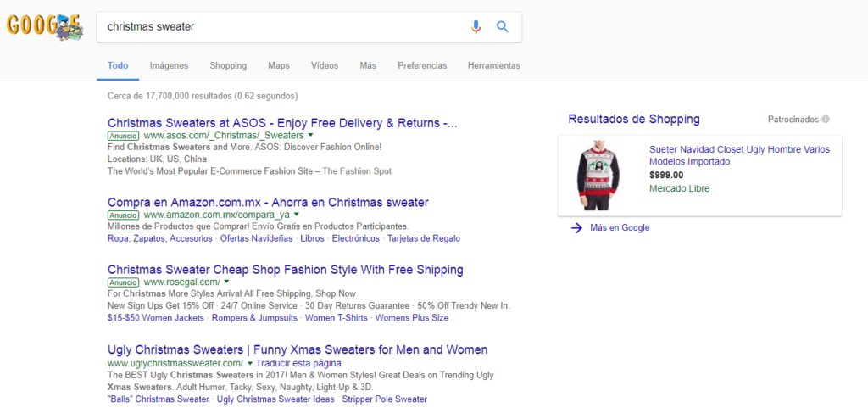Open the Herramientas search tools
Image resolution: width=868 pixels, height=419 pixels.
click(493, 65)
